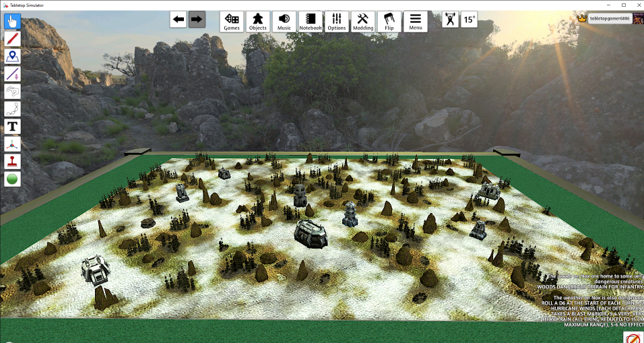Click the player avatar thumbnail

pyautogui.click(x=638, y=18)
